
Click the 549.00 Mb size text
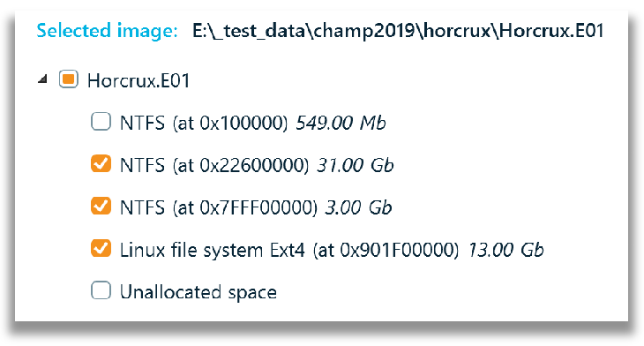click(x=341, y=123)
